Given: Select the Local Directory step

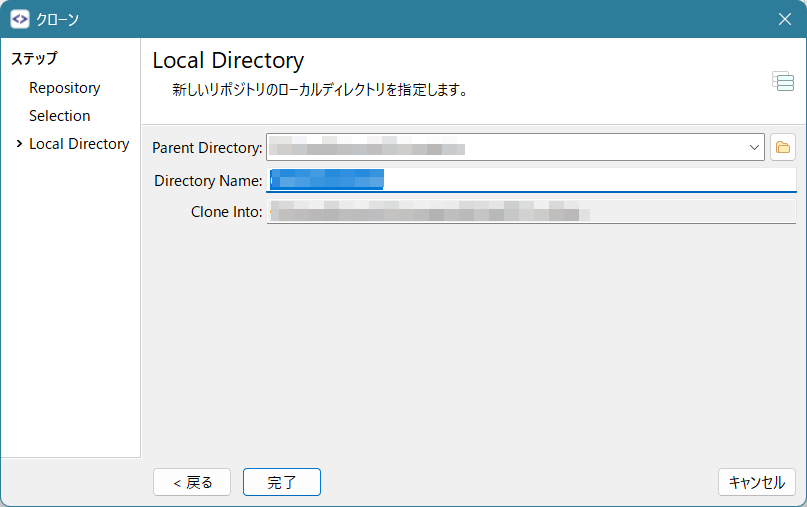Looking at the screenshot, I should point(79,144).
